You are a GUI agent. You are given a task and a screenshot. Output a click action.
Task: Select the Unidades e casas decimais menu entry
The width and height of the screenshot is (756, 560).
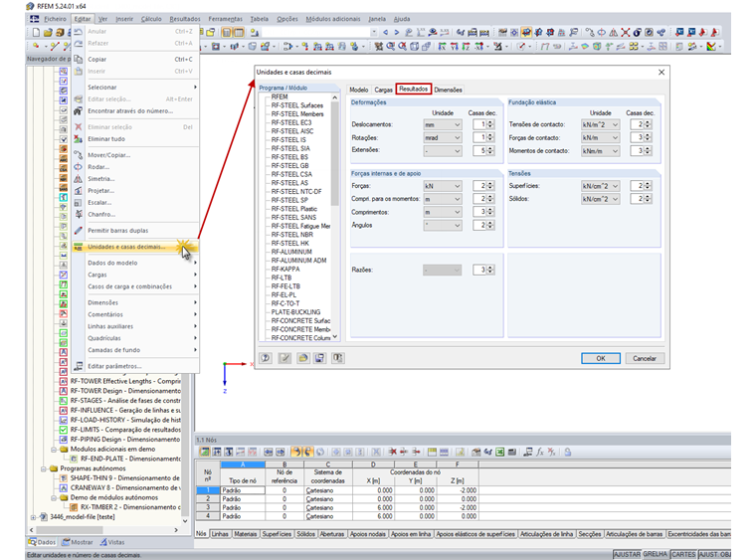coord(135,247)
